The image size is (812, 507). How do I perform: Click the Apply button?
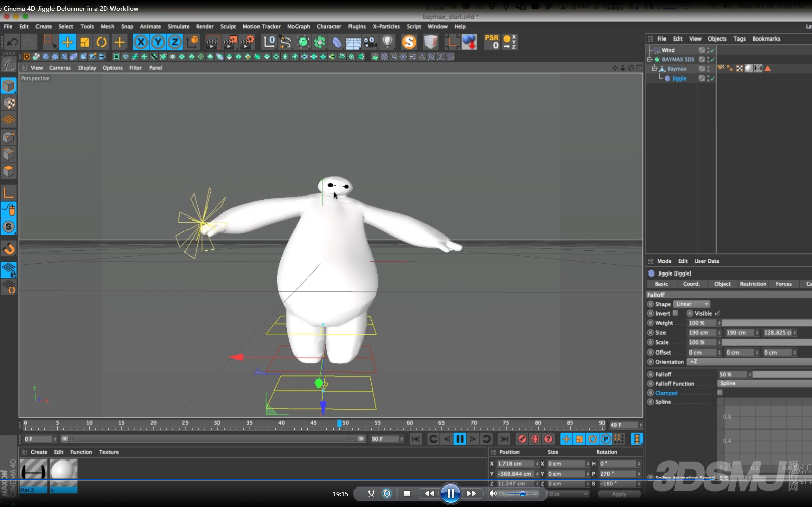pyautogui.click(x=619, y=494)
